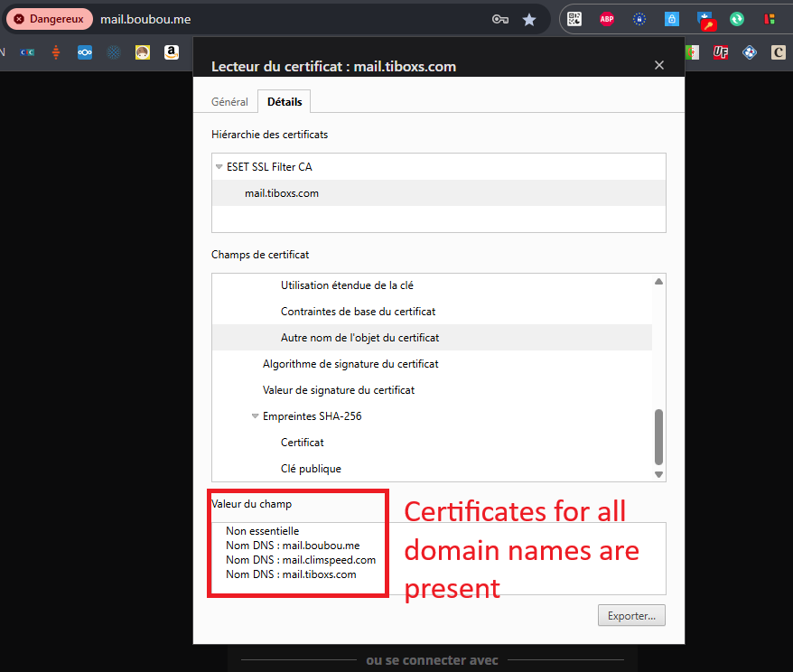Open the extension with red key badge

click(705, 20)
